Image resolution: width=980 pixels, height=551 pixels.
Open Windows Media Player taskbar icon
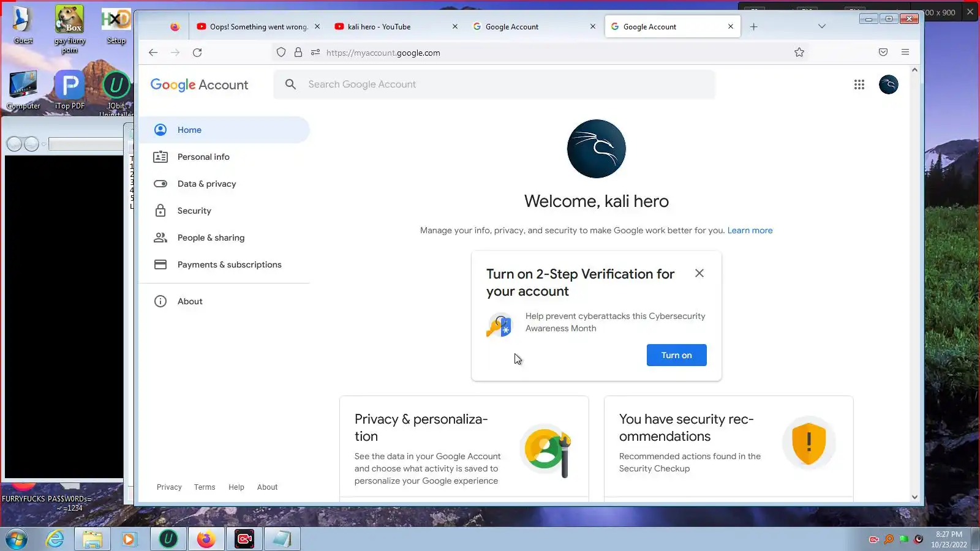click(129, 539)
